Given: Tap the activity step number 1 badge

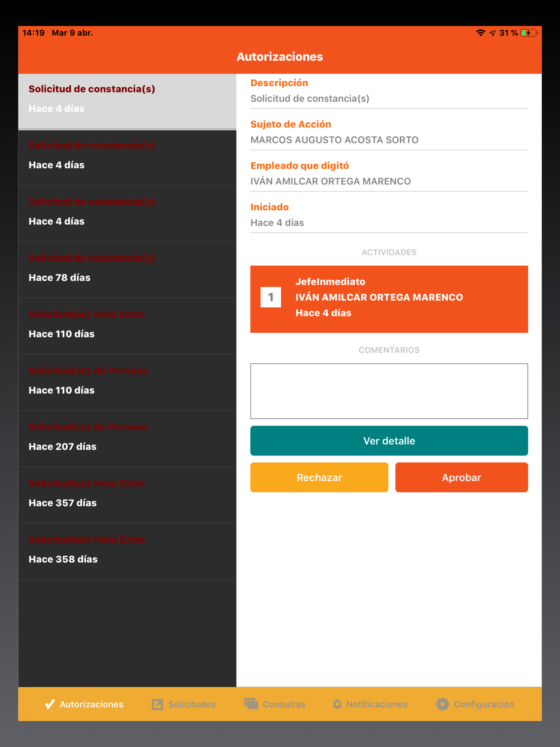Looking at the screenshot, I should (x=270, y=297).
